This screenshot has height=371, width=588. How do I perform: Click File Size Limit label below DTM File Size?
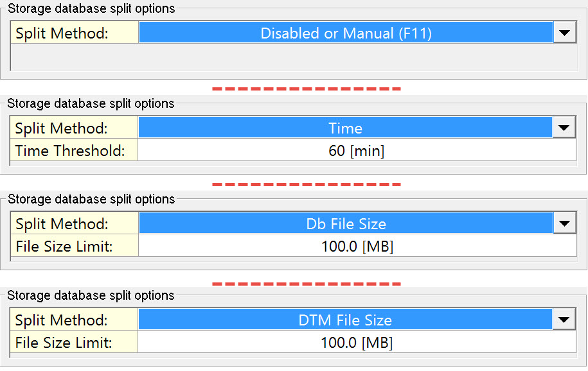(x=64, y=343)
